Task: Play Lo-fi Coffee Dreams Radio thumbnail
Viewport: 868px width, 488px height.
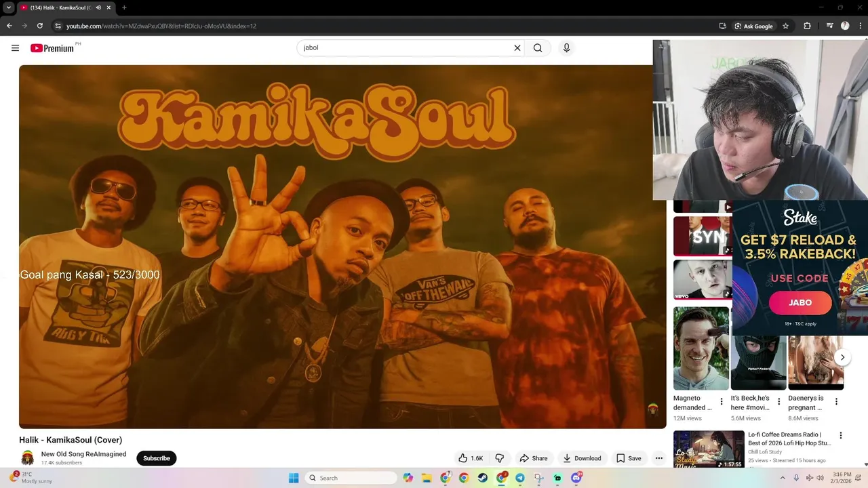Action: click(709, 449)
